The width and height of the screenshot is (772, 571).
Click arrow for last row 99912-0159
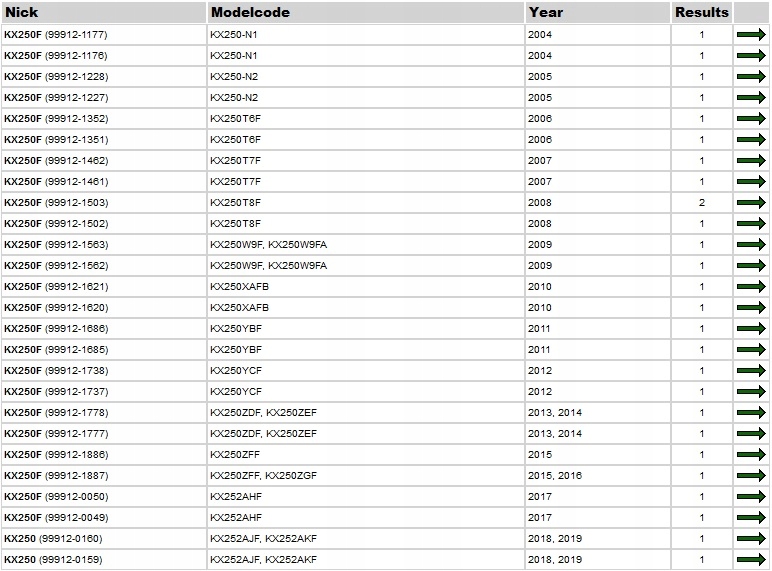(751, 560)
